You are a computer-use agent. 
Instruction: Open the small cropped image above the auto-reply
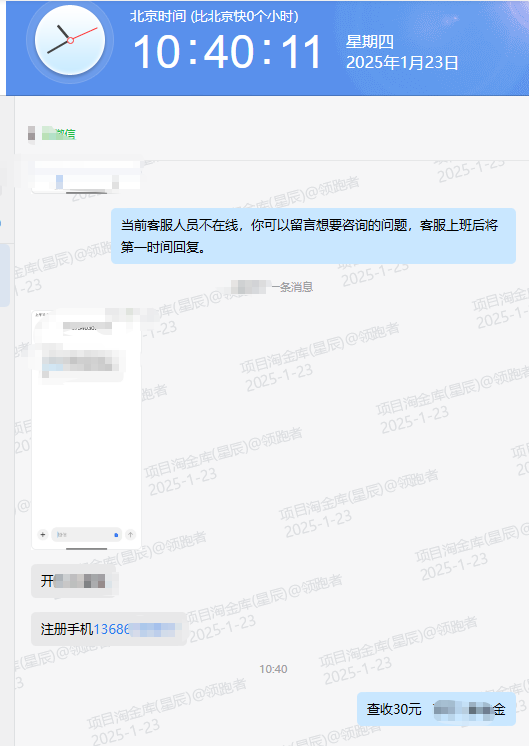click(86, 177)
